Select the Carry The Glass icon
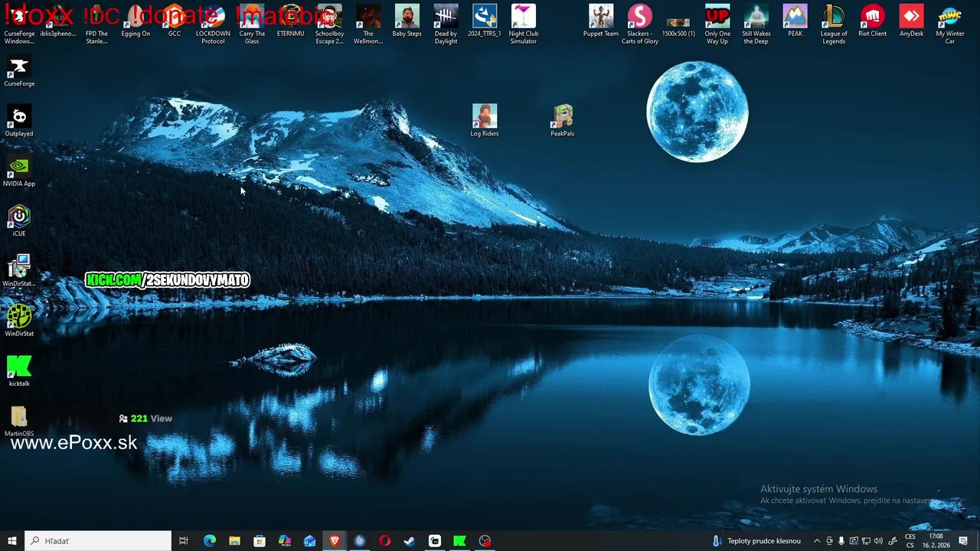The height and width of the screenshot is (551, 980). tap(252, 24)
